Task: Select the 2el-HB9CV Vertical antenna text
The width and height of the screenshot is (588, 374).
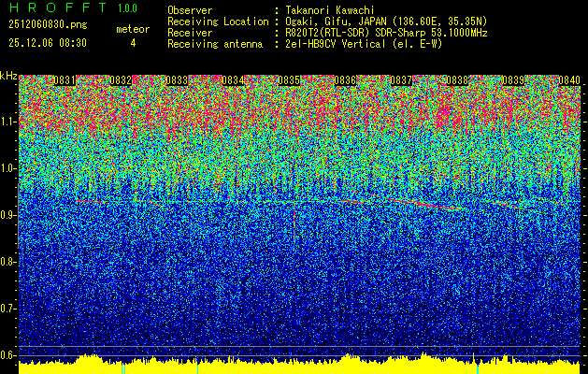Action: pos(365,43)
